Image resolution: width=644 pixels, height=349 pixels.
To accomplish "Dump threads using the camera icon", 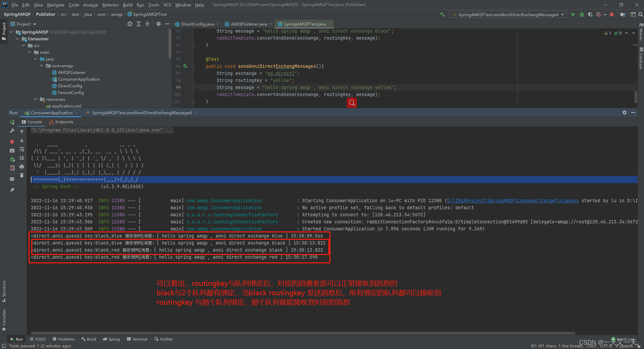I will [x=12, y=150].
